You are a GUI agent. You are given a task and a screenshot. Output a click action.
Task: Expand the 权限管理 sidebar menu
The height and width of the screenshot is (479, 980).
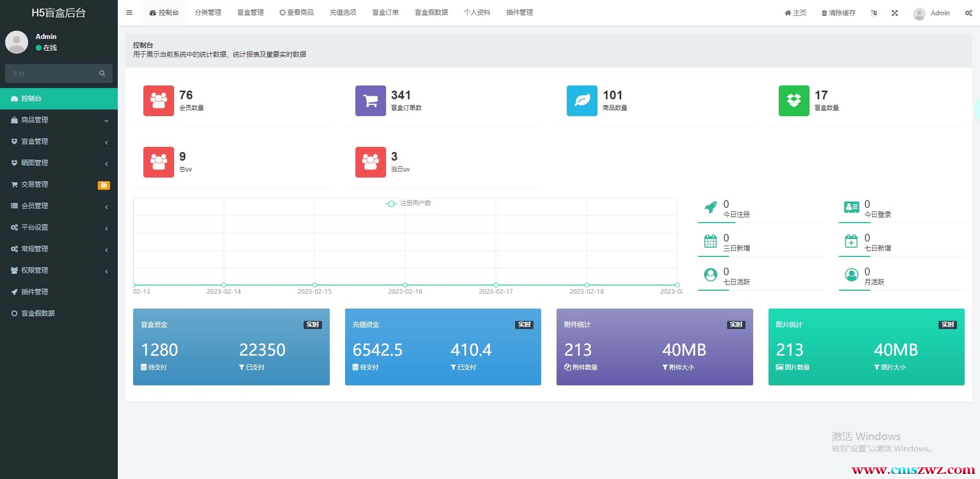point(58,270)
